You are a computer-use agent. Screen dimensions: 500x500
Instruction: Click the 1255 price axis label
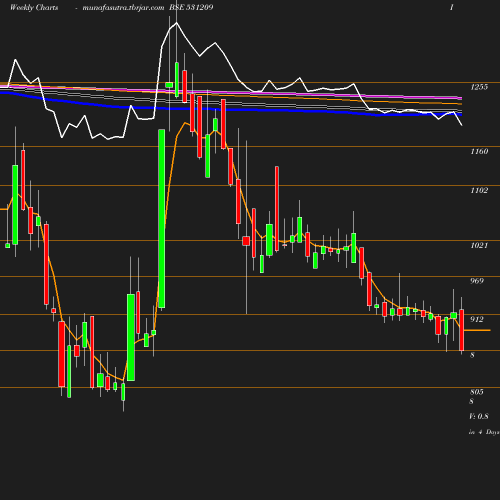click(479, 87)
